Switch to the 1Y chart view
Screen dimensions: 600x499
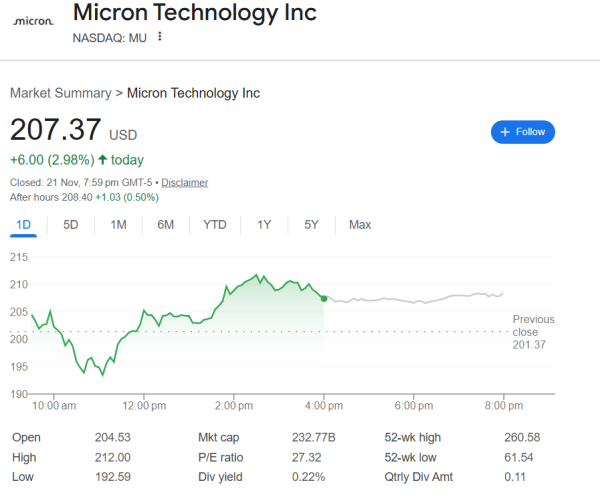click(x=264, y=225)
